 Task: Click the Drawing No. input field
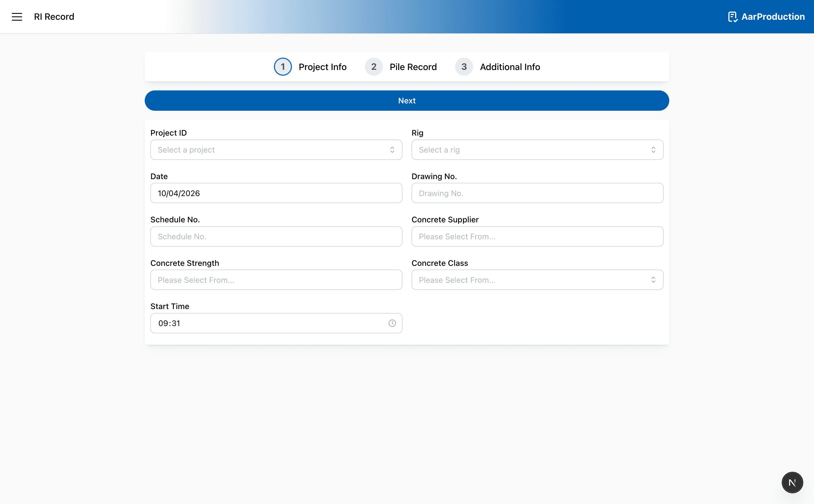point(537,193)
